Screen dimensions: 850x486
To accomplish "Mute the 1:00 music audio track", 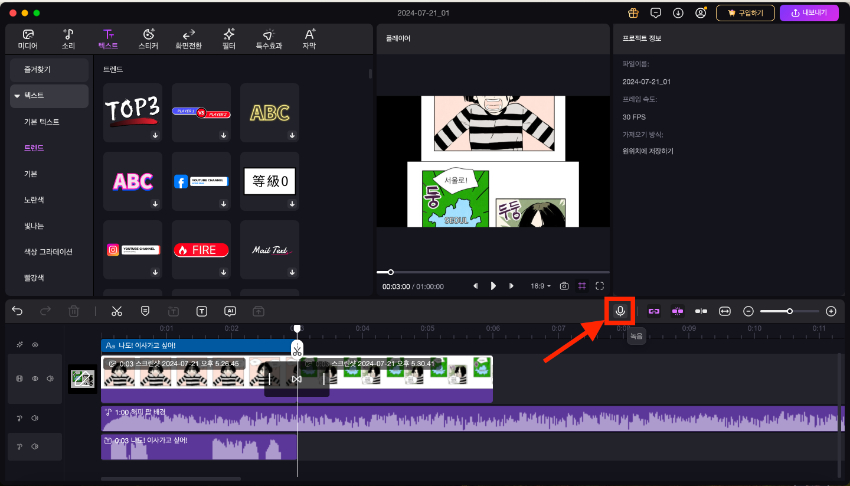I will 35,418.
